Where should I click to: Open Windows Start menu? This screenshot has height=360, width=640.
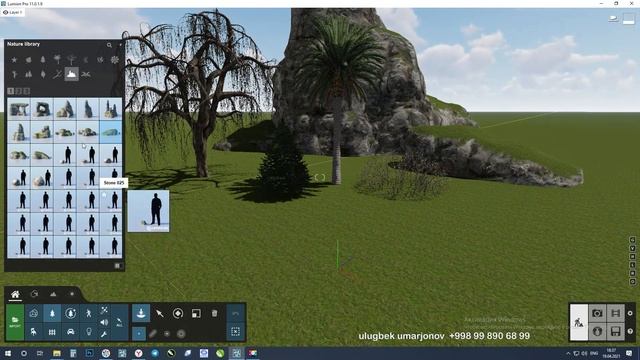click(7, 353)
